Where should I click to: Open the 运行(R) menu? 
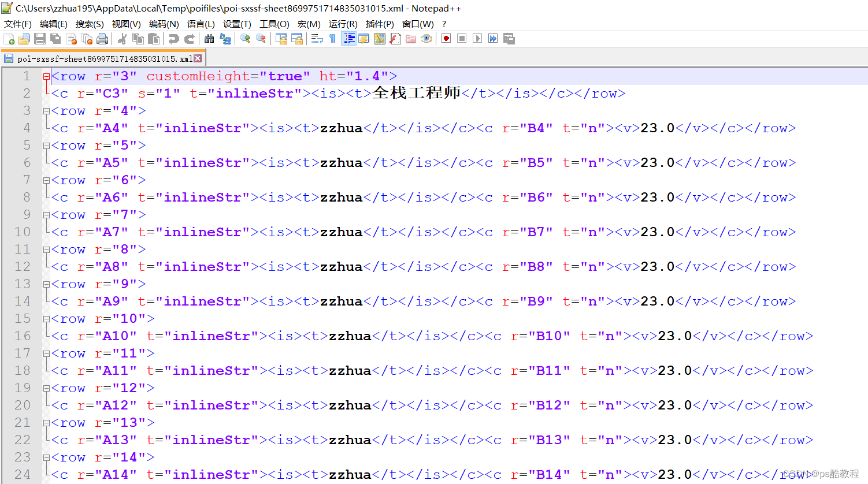click(343, 24)
